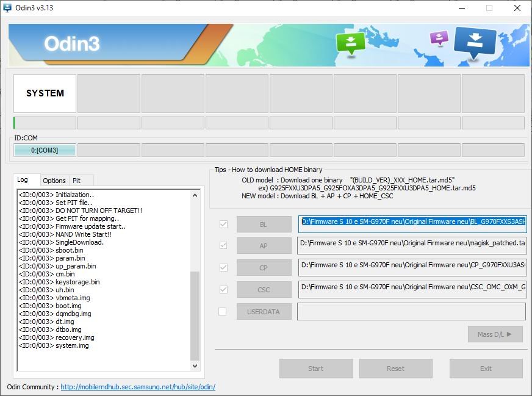532x396 pixels.
Task: Select the 'keystorage.bin' log line
Action: 59,282
